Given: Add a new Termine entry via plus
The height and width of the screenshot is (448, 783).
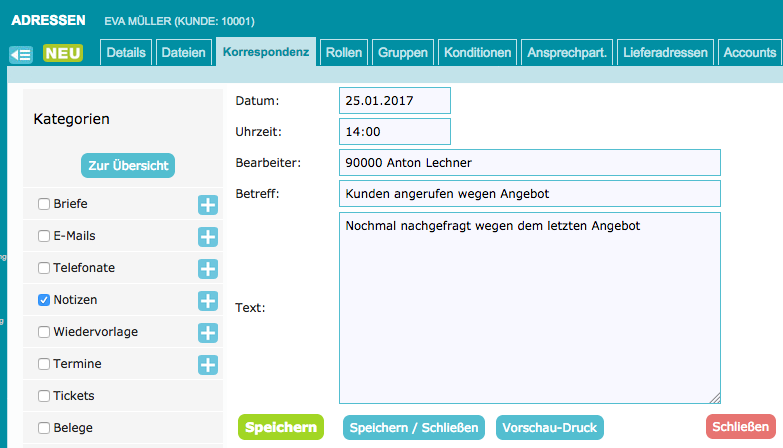Looking at the screenshot, I should tap(207, 365).
